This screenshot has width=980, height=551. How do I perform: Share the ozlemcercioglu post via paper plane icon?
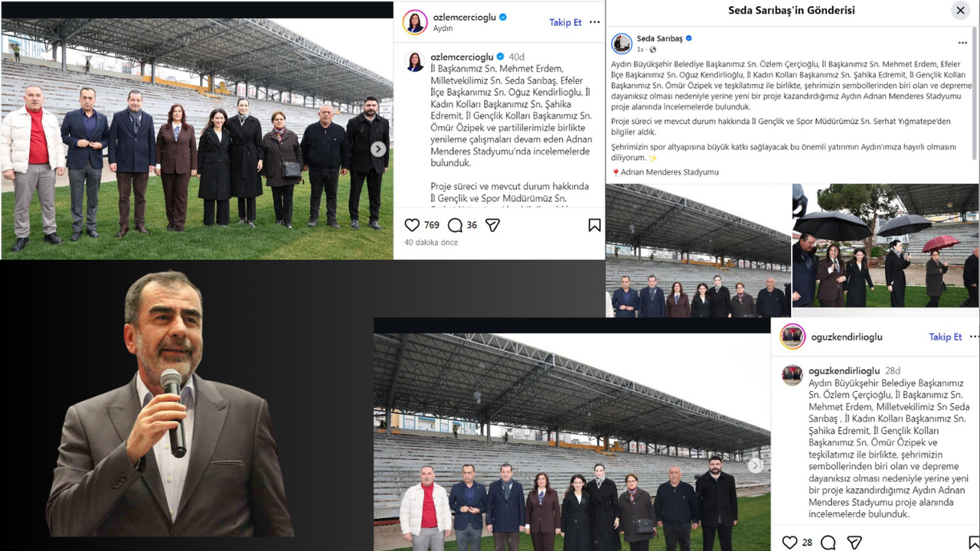coord(493,225)
